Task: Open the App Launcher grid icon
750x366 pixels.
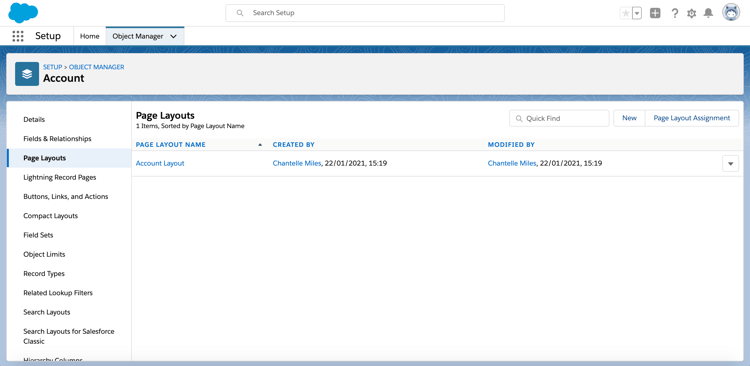Action: (x=18, y=36)
